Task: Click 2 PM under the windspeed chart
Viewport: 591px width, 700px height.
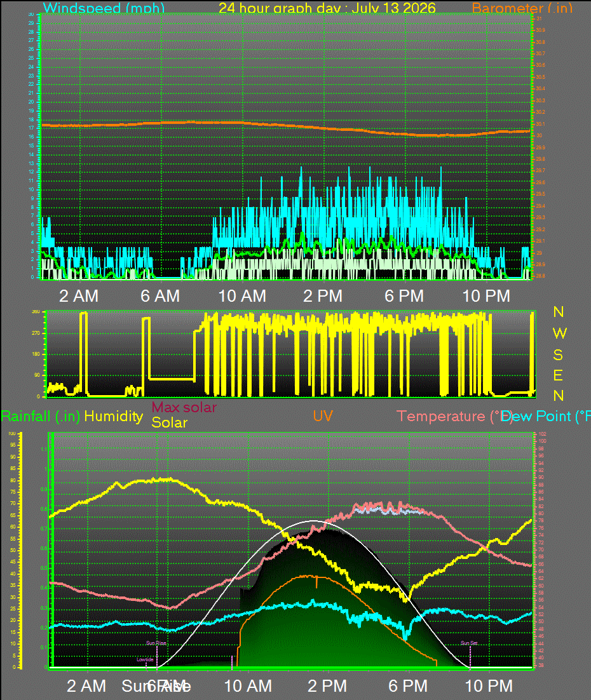Action: 323,296
